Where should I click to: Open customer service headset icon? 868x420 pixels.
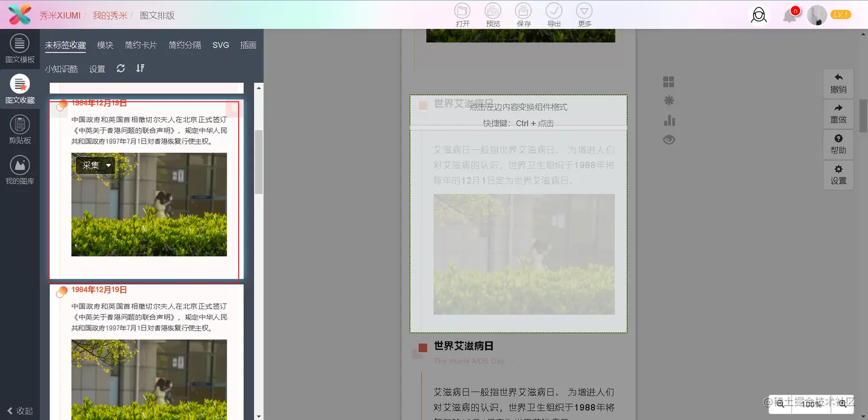(x=759, y=15)
